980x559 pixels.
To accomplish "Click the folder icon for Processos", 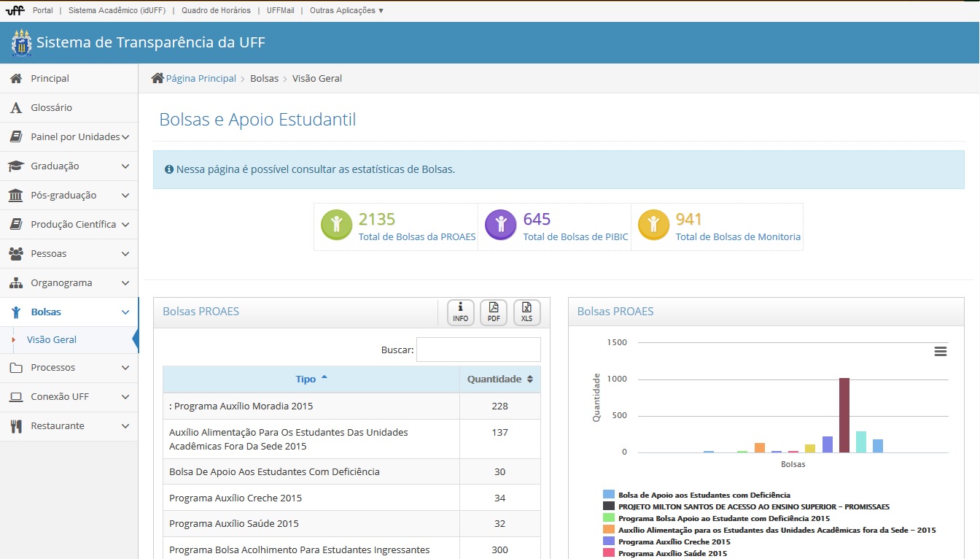I will (x=16, y=368).
